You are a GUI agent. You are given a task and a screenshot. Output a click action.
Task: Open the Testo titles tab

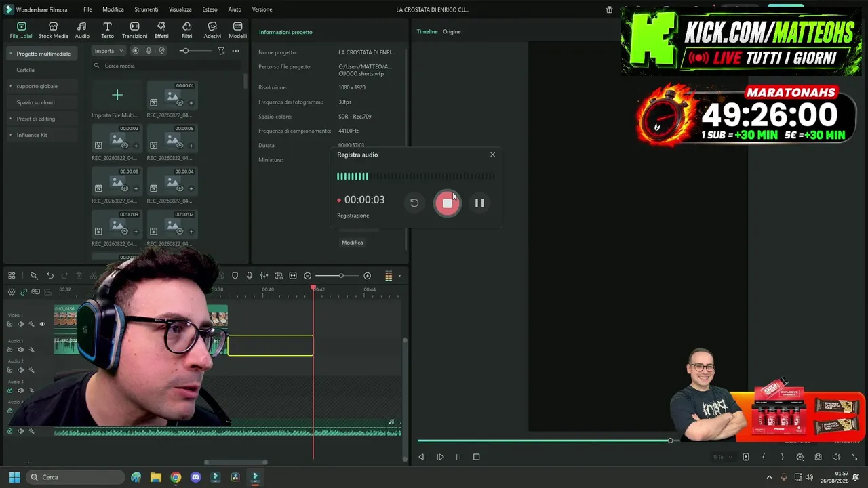107,30
